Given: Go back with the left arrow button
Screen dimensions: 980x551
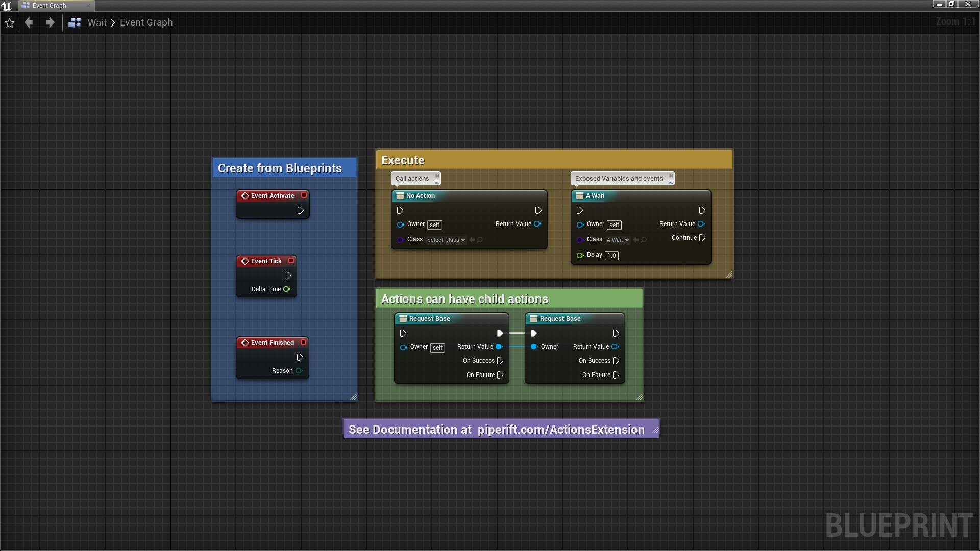Looking at the screenshot, I should pos(29,22).
